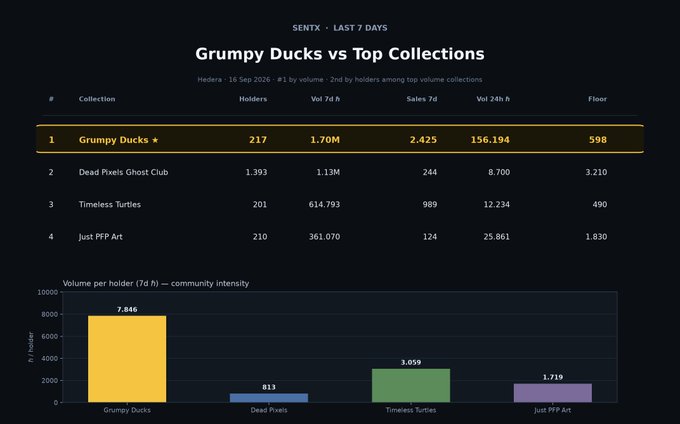
Task: Click Just PFP Art holders value 210
Action: coord(260,237)
